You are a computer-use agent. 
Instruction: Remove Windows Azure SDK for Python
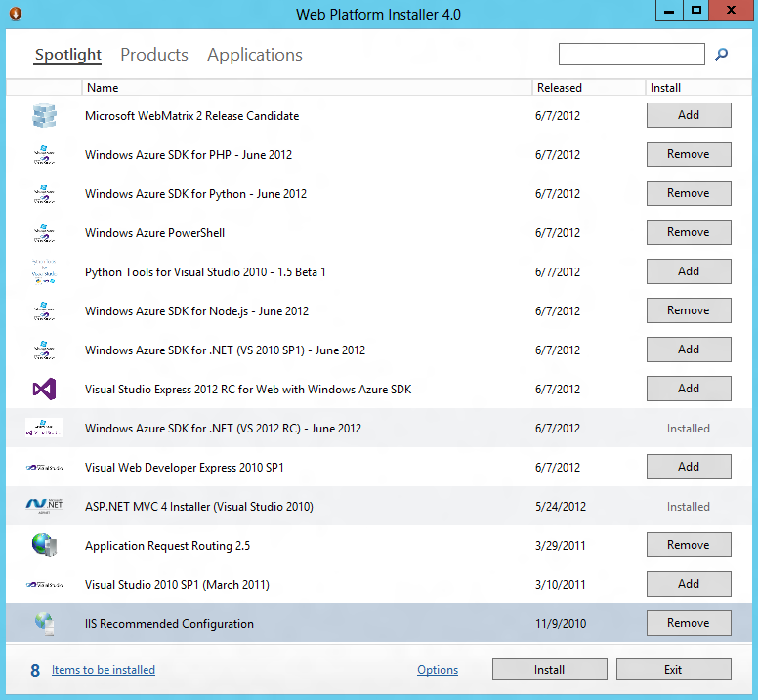click(x=689, y=193)
